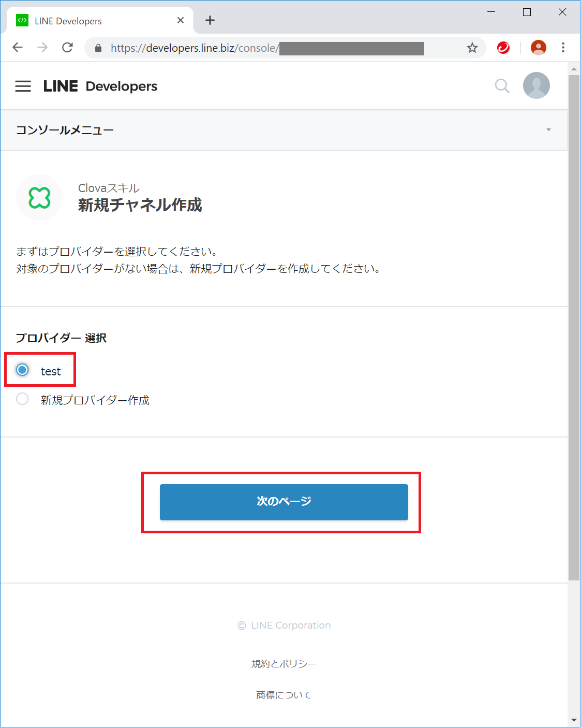Expand the コンソールメニュー dropdown
Viewport: 581px width, 728px height.
coord(548,130)
